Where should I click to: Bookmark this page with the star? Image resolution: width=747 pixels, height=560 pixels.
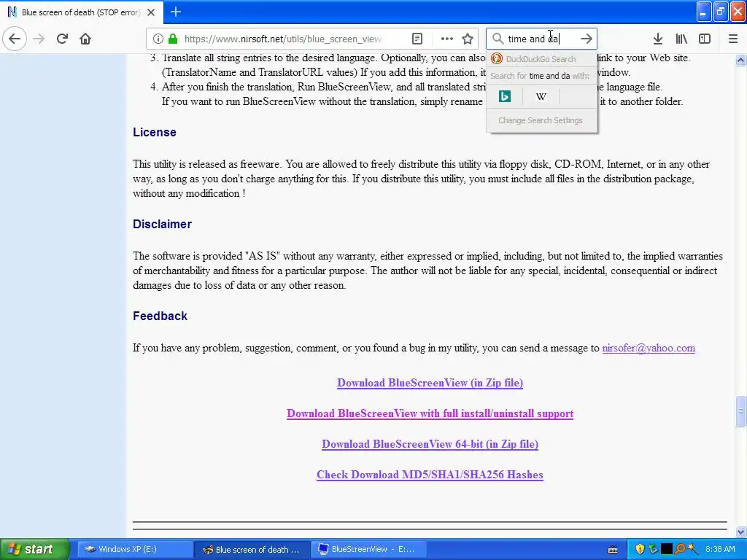point(468,39)
